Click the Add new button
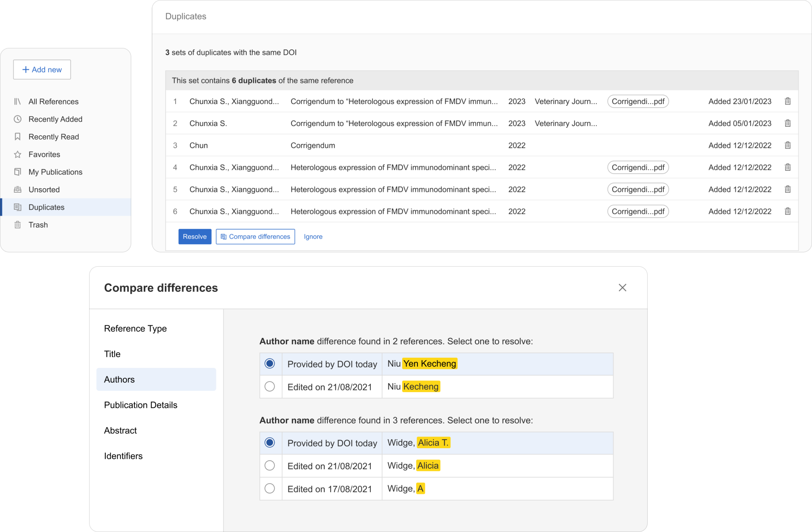This screenshot has height=532, width=812. tap(42, 69)
